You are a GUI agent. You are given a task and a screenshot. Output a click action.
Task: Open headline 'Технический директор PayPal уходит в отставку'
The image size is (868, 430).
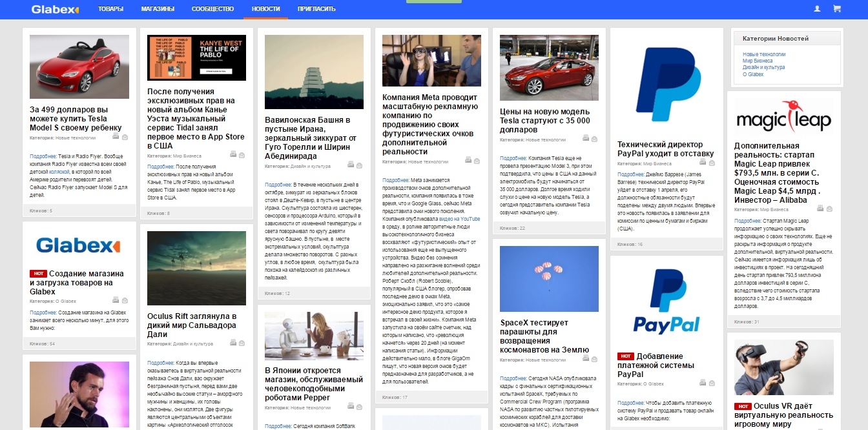click(666, 149)
